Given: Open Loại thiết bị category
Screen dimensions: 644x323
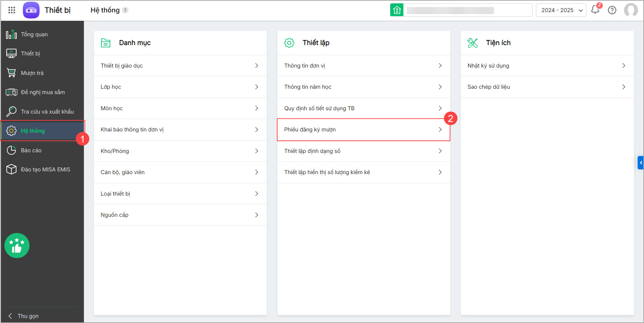Looking at the screenshot, I should (x=180, y=194).
